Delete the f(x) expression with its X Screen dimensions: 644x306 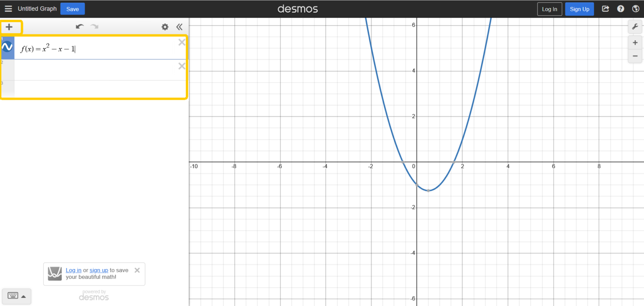182,42
